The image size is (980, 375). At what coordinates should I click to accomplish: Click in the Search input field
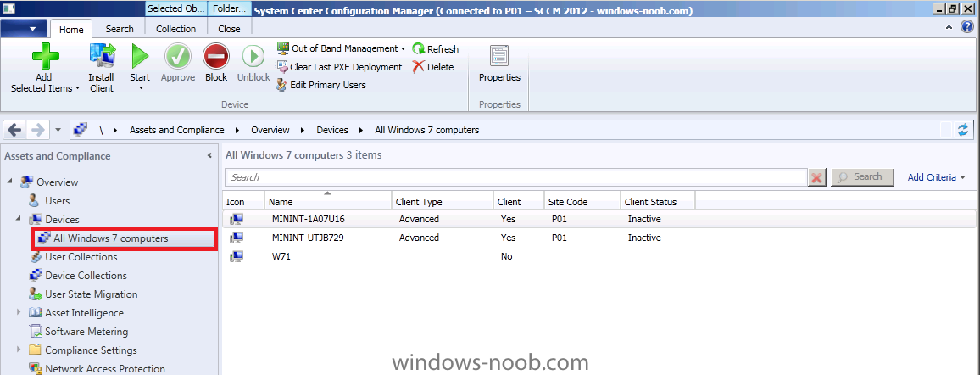pos(515,177)
